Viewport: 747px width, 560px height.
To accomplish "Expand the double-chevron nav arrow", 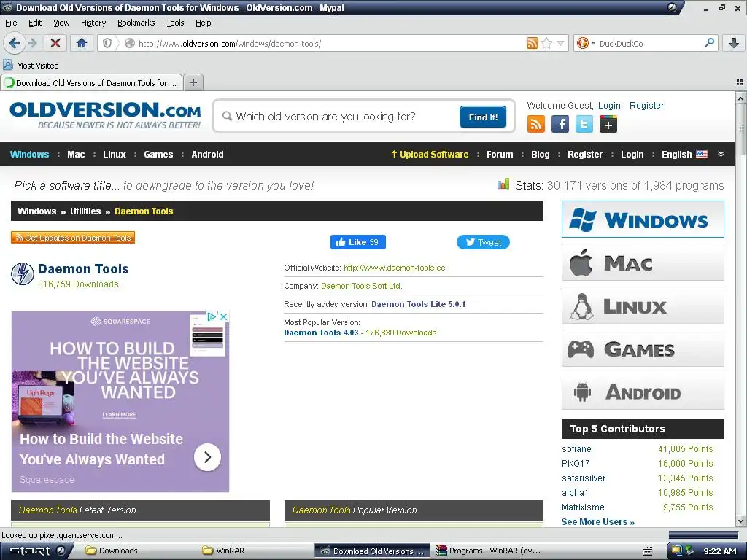I will [x=721, y=154].
